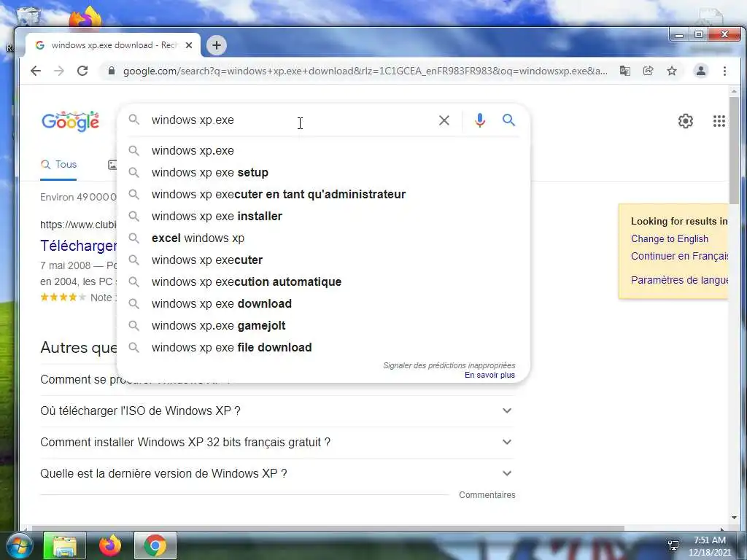Viewport: 747px width, 560px height.
Task: Bookmark this page with the star
Action: coord(672,71)
